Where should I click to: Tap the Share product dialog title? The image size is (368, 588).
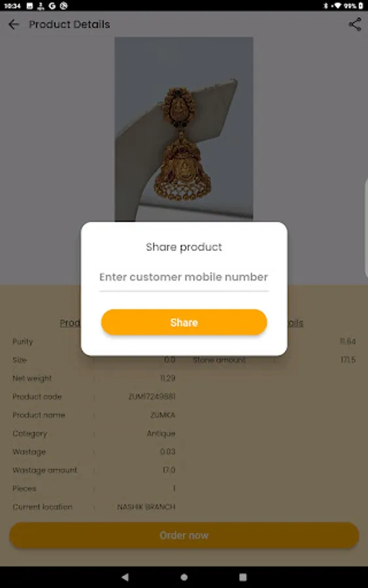click(x=184, y=247)
